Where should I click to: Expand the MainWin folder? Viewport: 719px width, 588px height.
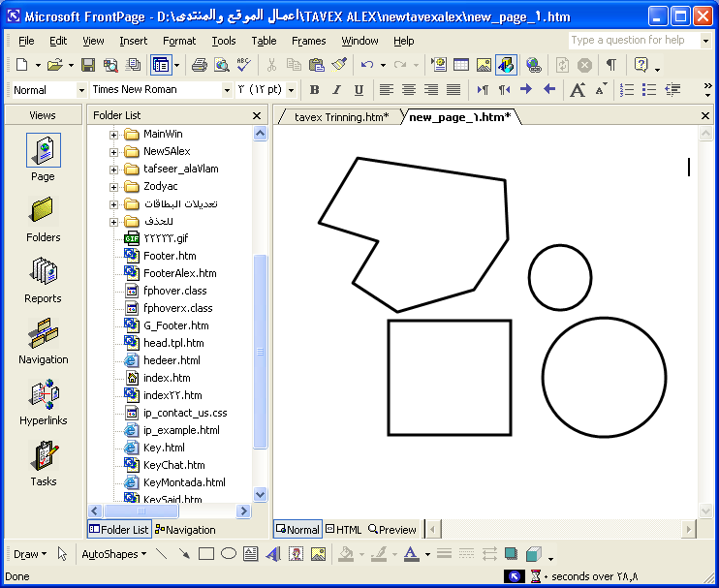click(x=113, y=135)
